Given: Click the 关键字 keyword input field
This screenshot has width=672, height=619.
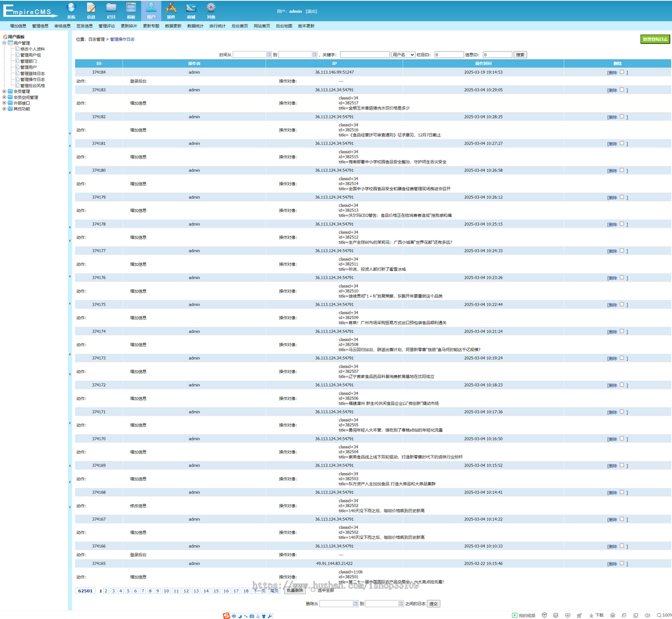Looking at the screenshot, I should [x=365, y=55].
